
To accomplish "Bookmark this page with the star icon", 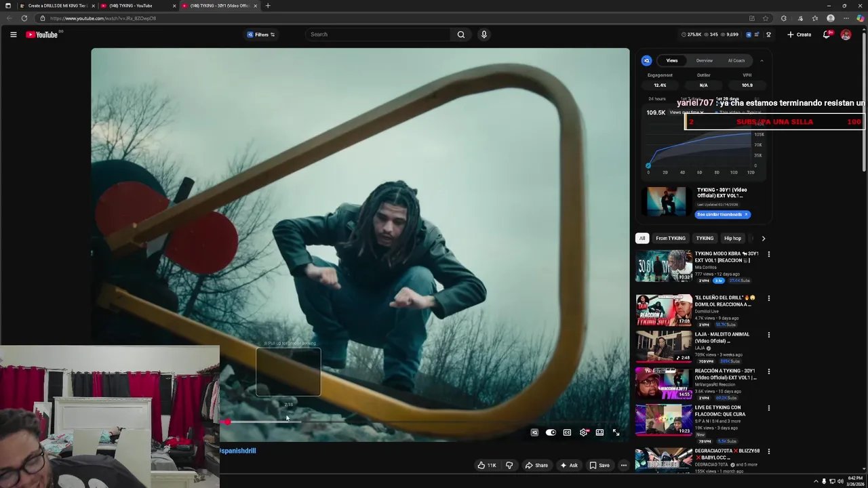I will 766,18.
